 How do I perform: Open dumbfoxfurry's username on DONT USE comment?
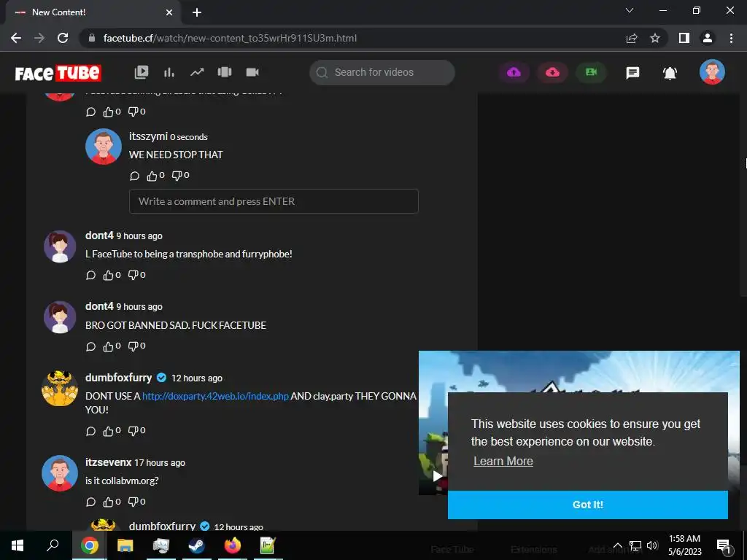point(118,378)
